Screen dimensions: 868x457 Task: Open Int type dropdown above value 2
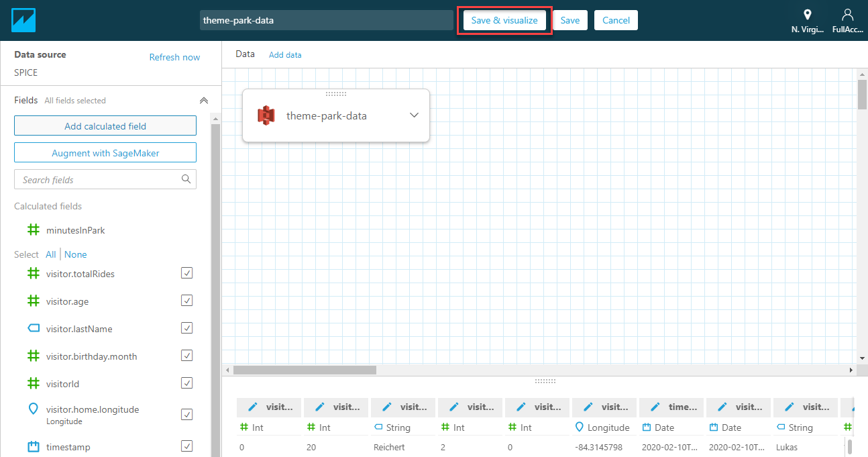click(x=453, y=427)
